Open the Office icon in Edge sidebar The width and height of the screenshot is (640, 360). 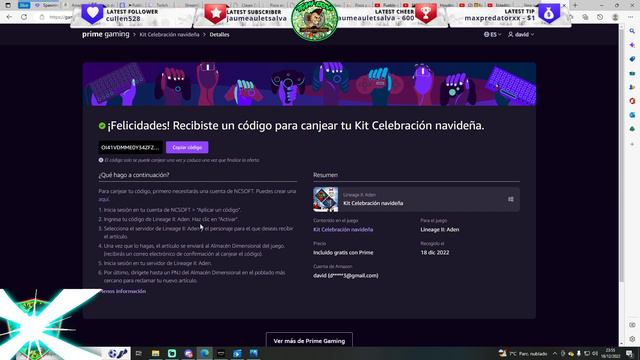click(632, 101)
